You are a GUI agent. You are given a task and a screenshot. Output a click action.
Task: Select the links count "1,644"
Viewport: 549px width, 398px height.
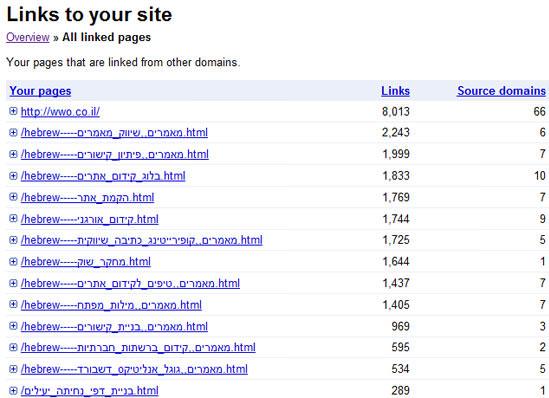(396, 262)
